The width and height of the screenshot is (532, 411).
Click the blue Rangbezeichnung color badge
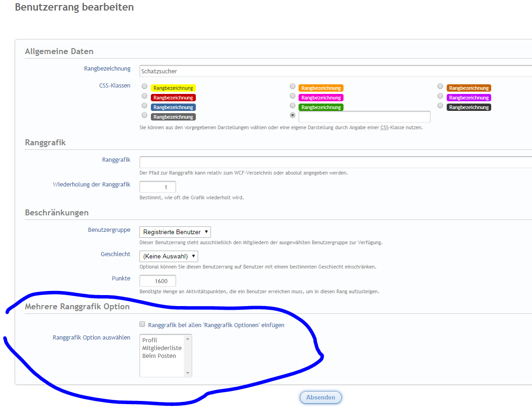pyautogui.click(x=173, y=107)
